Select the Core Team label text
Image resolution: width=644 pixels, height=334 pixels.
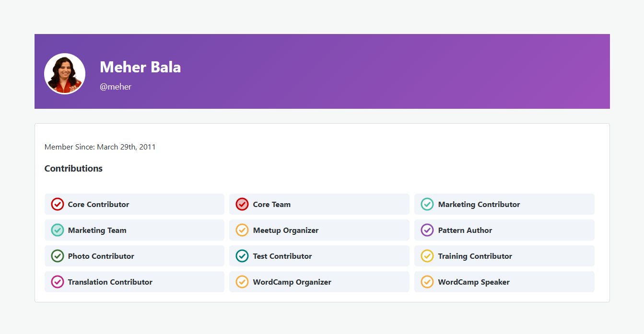click(x=271, y=204)
